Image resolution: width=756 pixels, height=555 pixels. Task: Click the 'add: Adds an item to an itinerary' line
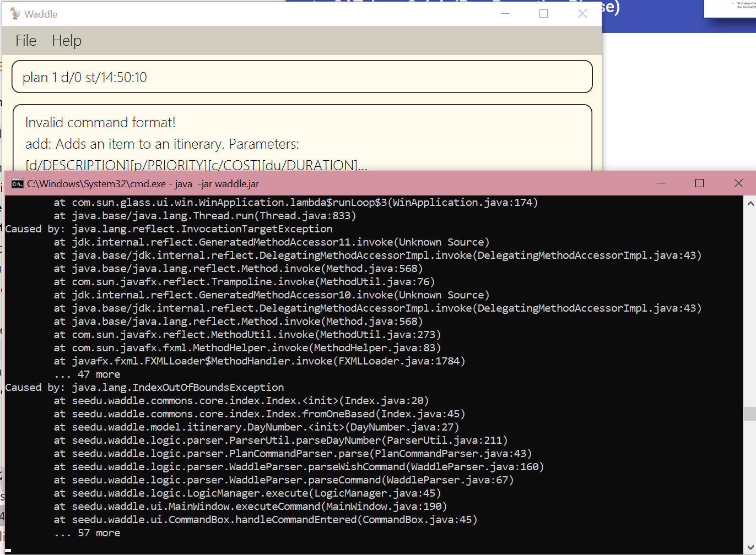click(162, 144)
